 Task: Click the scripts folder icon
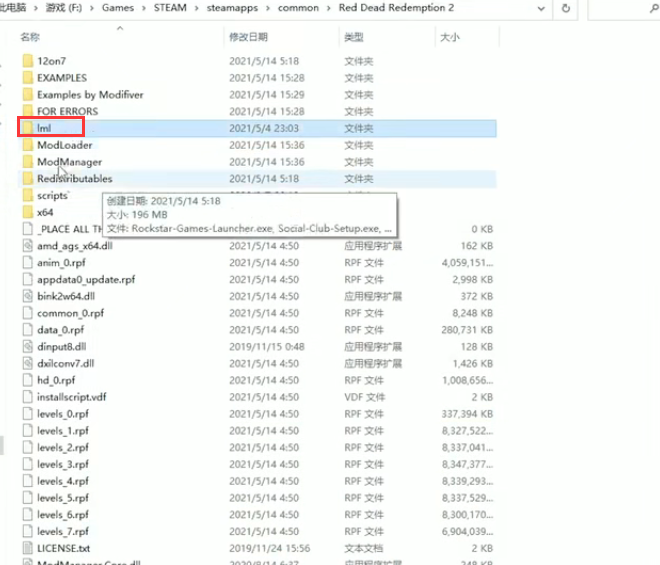click(28, 196)
